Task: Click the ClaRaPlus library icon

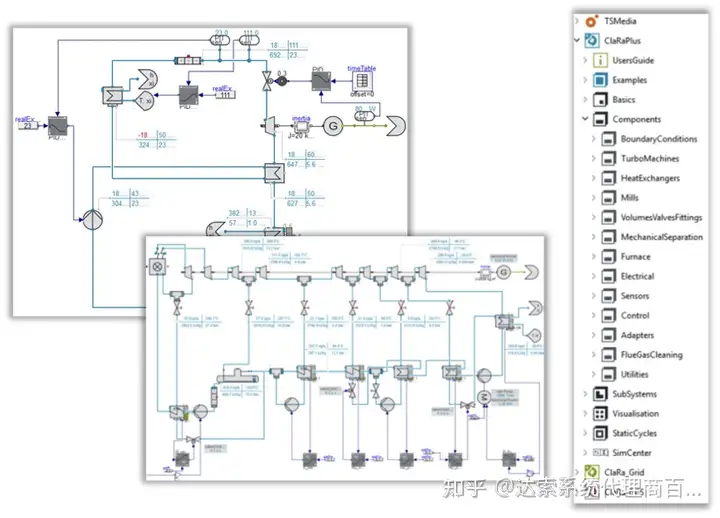Action: point(591,40)
